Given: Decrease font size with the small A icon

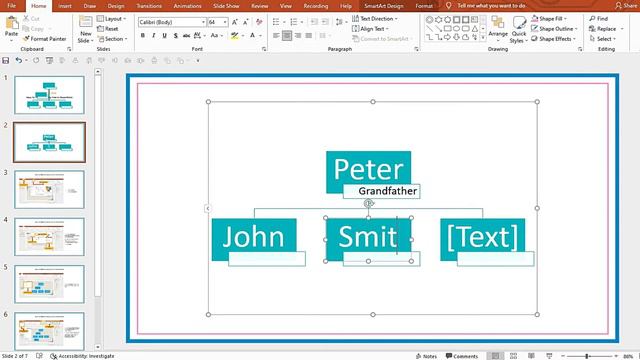Looking at the screenshot, I should 246,22.
